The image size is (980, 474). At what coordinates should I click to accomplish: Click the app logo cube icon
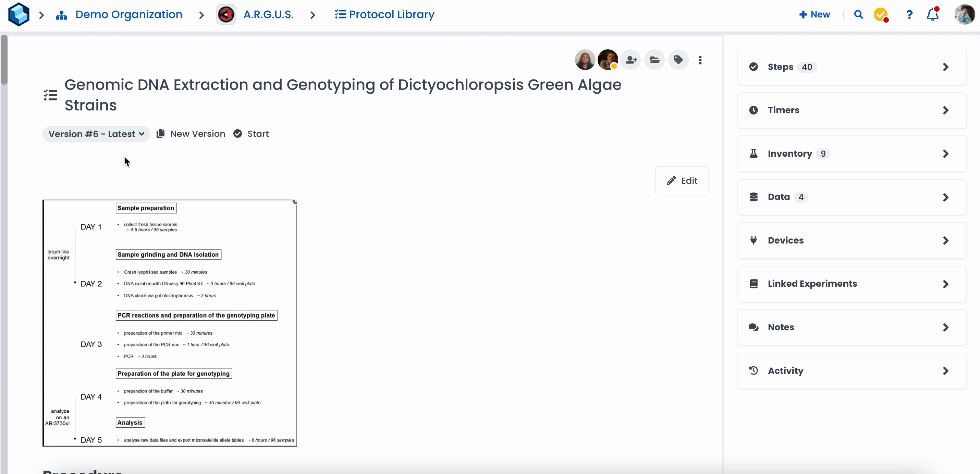(x=19, y=14)
